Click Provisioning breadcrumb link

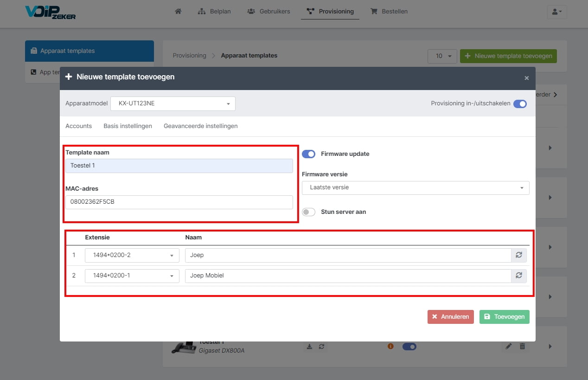point(189,55)
